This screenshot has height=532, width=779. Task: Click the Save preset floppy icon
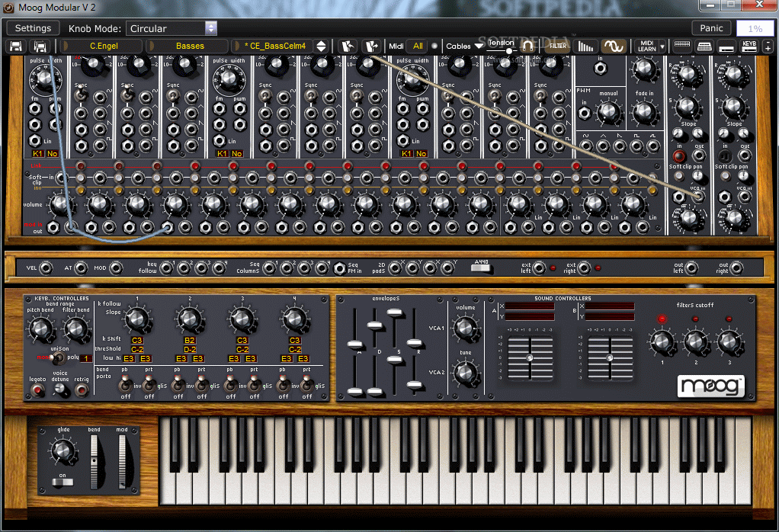coord(16,46)
